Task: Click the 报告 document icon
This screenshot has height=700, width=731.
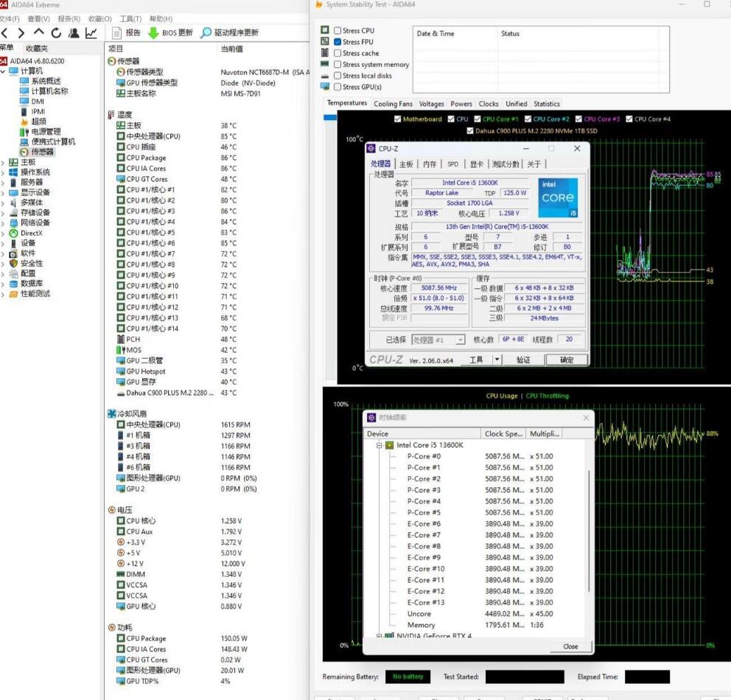Action: pos(116,33)
